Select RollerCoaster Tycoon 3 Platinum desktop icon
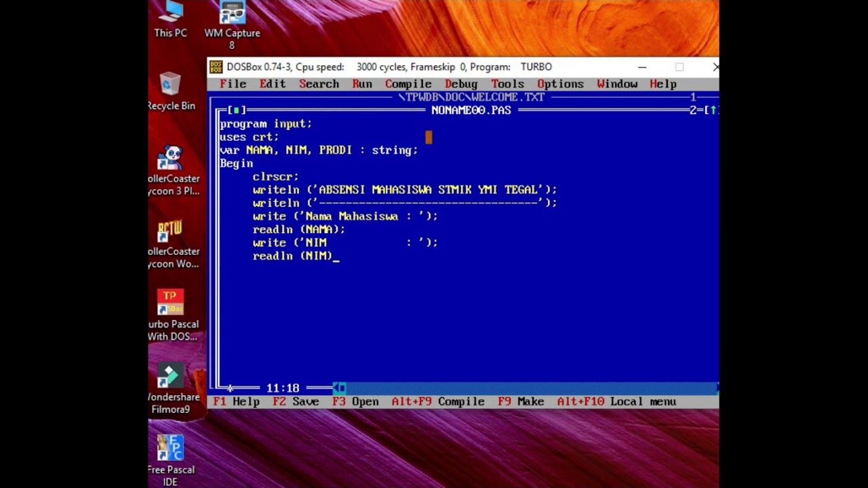This screenshot has width=868, height=488. (174, 171)
